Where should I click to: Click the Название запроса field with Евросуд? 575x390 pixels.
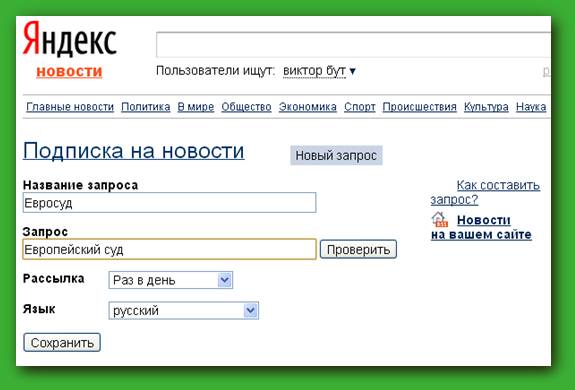(x=169, y=203)
